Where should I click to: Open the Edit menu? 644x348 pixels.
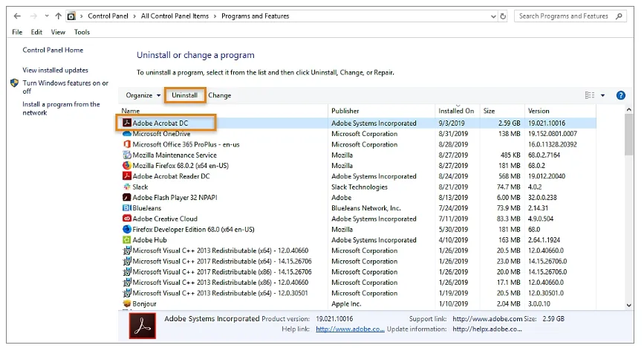click(x=36, y=32)
